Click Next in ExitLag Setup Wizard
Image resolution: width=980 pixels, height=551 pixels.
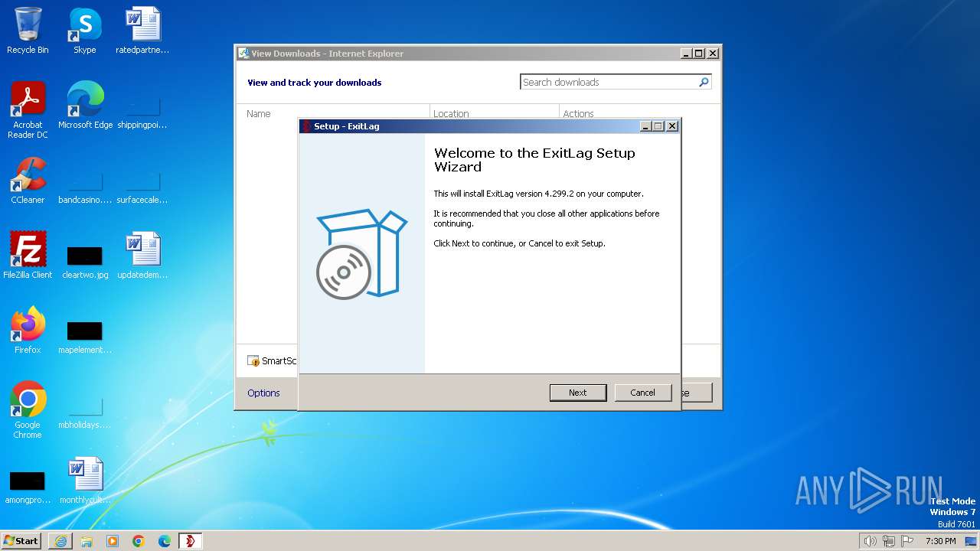click(x=578, y=393)
